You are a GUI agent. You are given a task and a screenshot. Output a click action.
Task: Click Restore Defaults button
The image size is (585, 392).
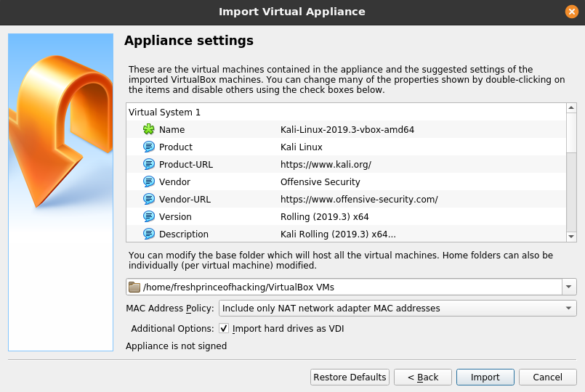pos(350,377)
